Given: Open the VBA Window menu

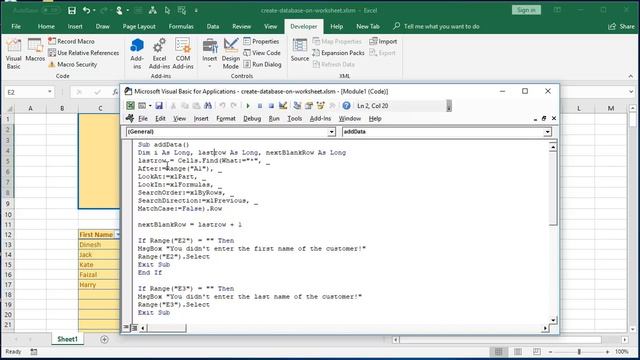Looking at the screenshot, I should tap(350, 118).
